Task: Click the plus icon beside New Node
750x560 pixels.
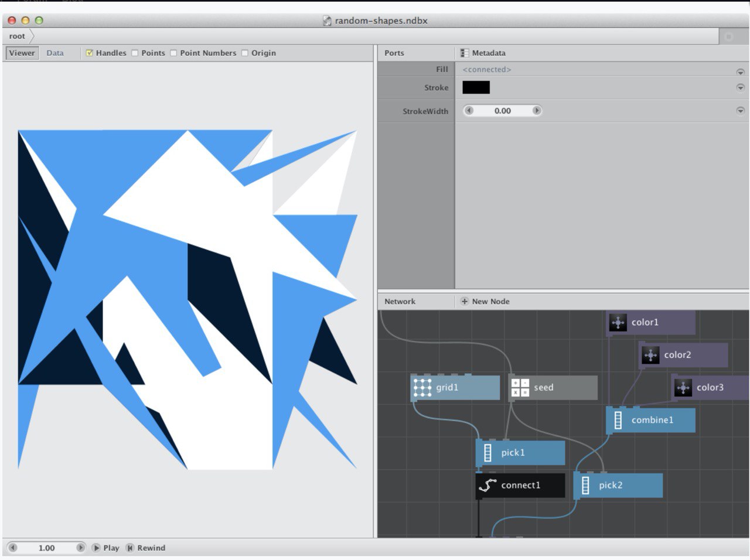Action: (x=465, y=301)
